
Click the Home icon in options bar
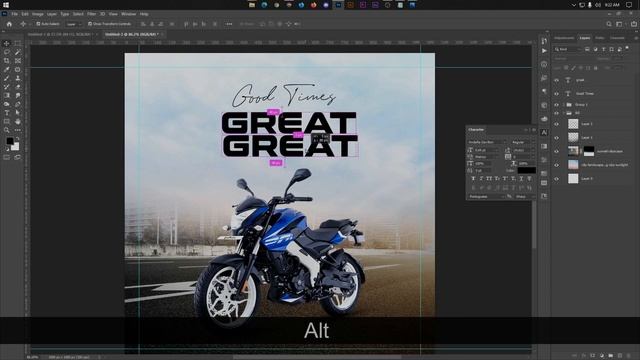[9, 24]
